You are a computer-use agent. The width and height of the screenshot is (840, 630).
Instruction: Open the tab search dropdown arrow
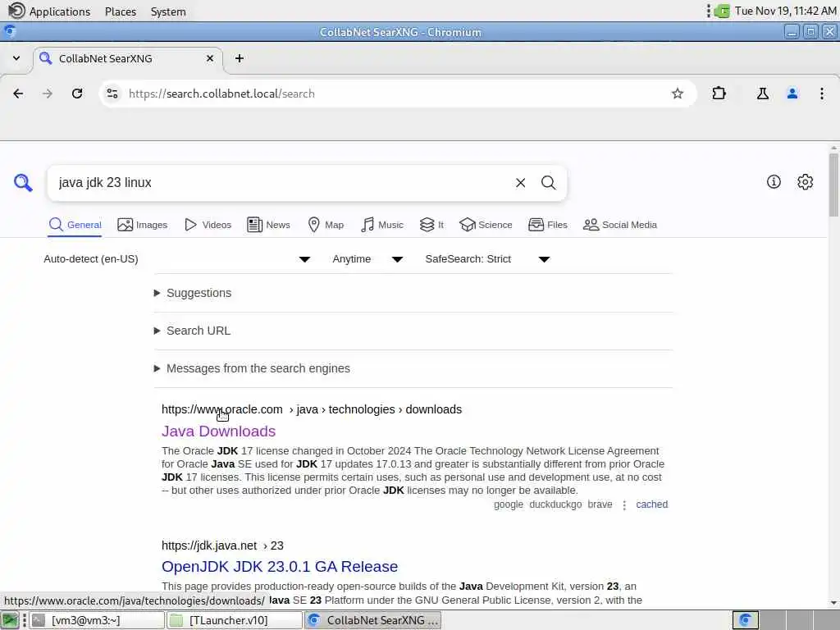tap(16, 58)
